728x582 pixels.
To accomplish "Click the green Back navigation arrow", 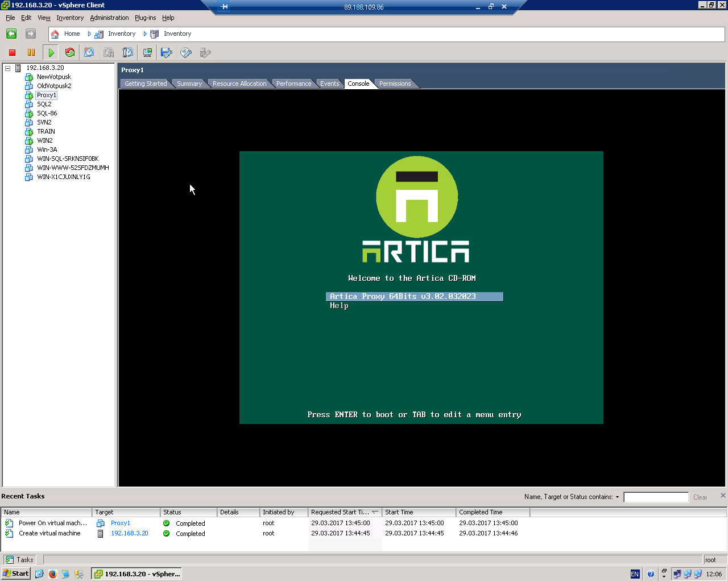I will pyautogui.click(x=11, y=34).
